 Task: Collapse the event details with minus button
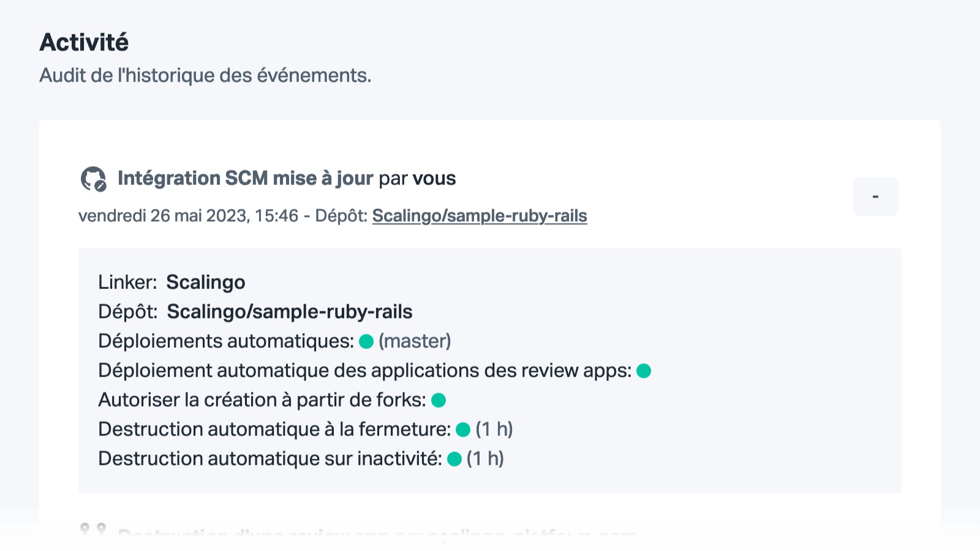(875, 197)
